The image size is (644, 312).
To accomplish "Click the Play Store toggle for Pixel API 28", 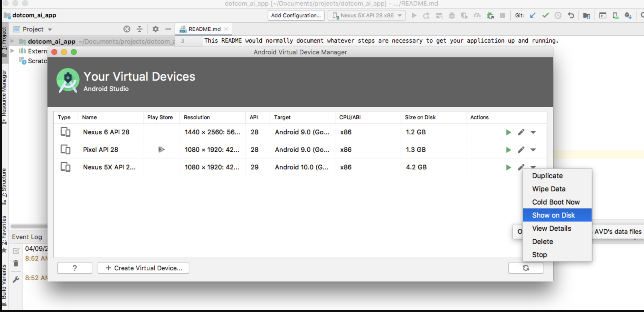I will 161,149.
